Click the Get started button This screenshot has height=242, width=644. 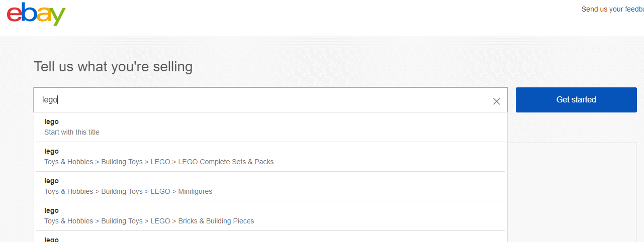(x=576, y=99)
